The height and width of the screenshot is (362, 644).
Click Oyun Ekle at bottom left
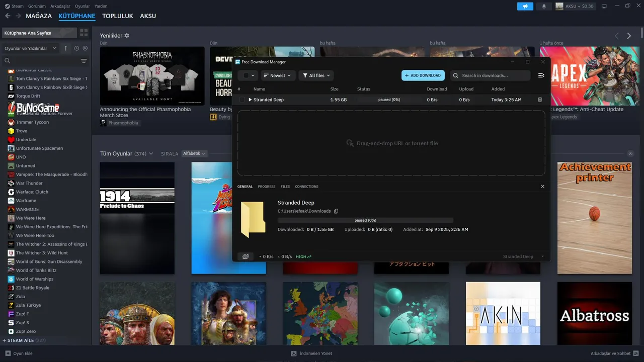pyautogui.click(x=19, y=353)
